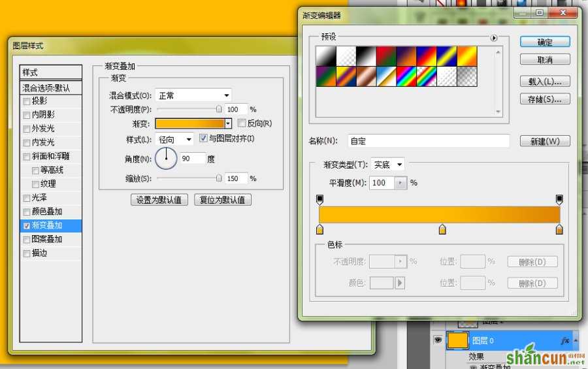Select 样式 header in Layer Style list
588x369 pixels.
point(50,72)
